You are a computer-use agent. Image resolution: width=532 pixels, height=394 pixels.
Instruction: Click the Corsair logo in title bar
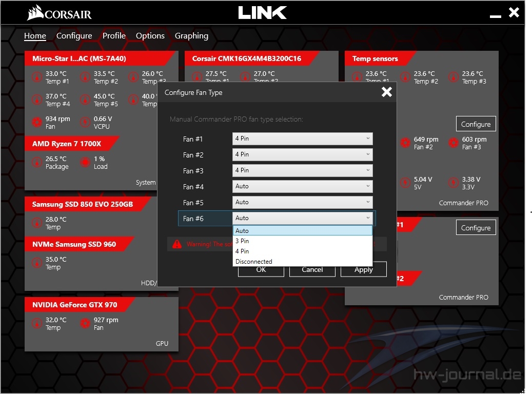tap(60, 13)
